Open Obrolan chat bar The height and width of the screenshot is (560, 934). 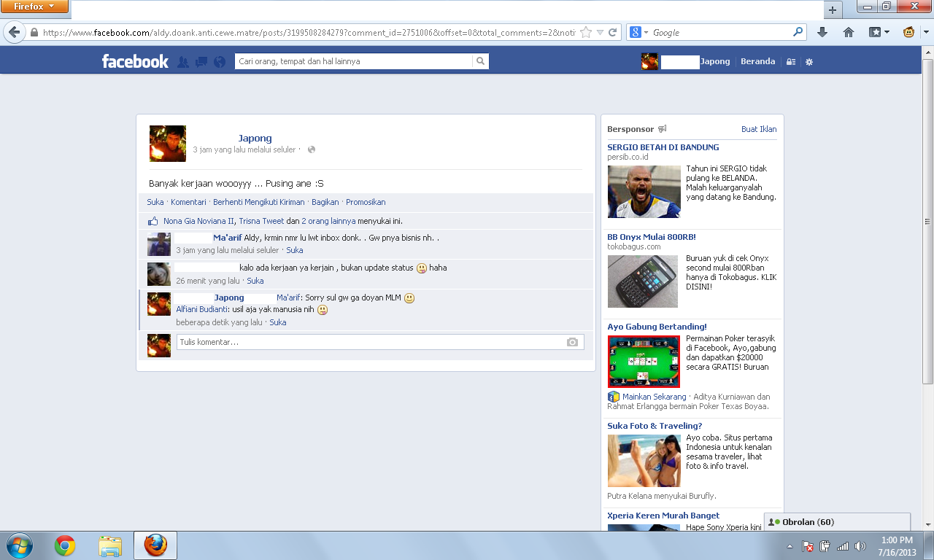tap(837, 522)
